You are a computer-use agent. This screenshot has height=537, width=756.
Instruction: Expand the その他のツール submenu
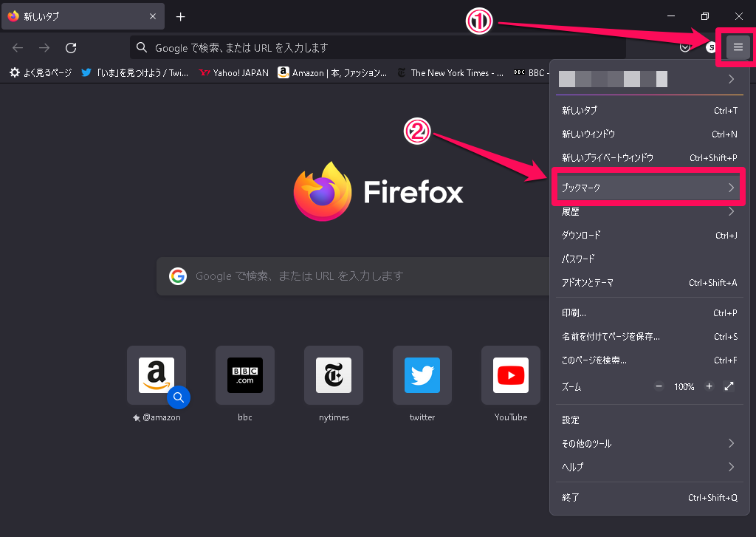click(x=650, y=443)
